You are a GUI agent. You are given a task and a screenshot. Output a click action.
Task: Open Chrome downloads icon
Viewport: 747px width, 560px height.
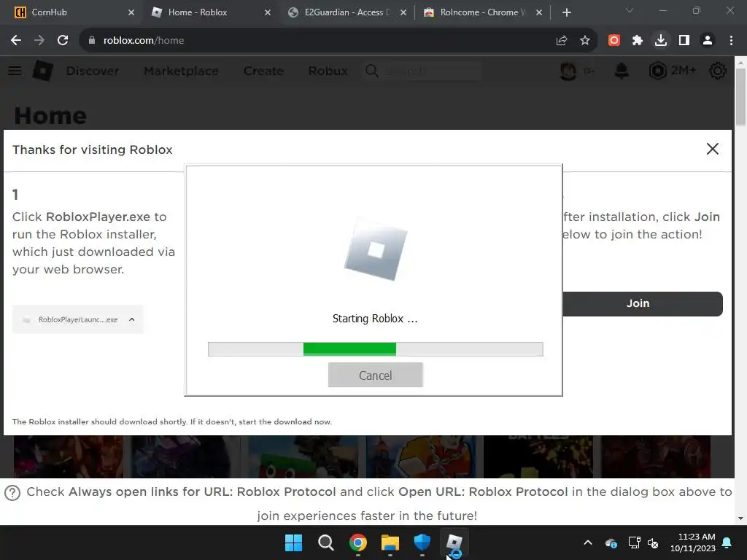[661, 41]
